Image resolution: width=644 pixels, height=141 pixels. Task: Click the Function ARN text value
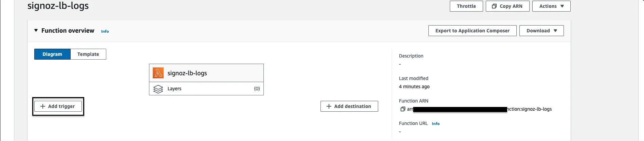479,109
